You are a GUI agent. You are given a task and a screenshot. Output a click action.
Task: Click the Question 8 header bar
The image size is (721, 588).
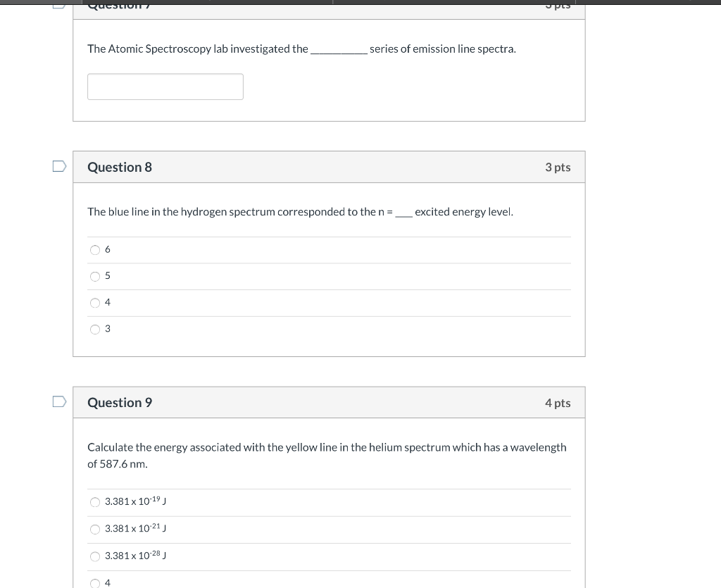tap(329, 167)
